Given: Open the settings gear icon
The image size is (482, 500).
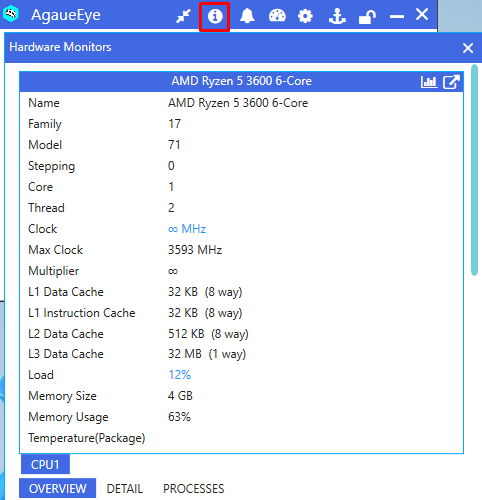Looking at the screenshot, I should 305,16.
